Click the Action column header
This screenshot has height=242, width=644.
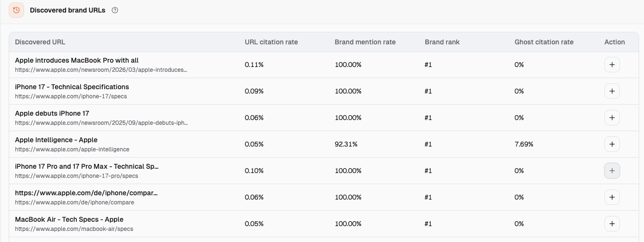click(615, 42)
